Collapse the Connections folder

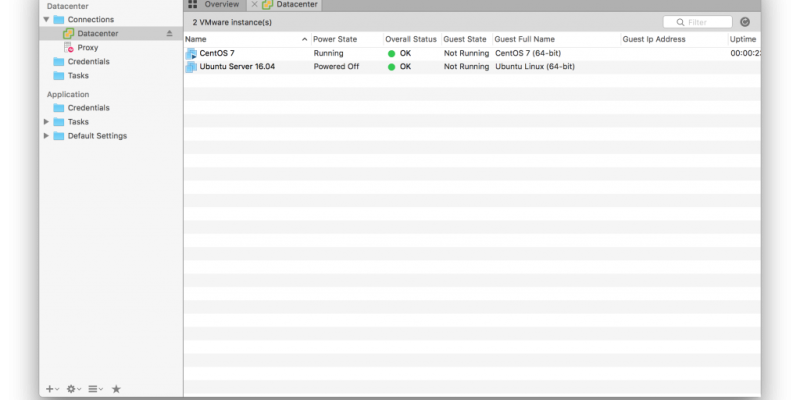[46, 20]
